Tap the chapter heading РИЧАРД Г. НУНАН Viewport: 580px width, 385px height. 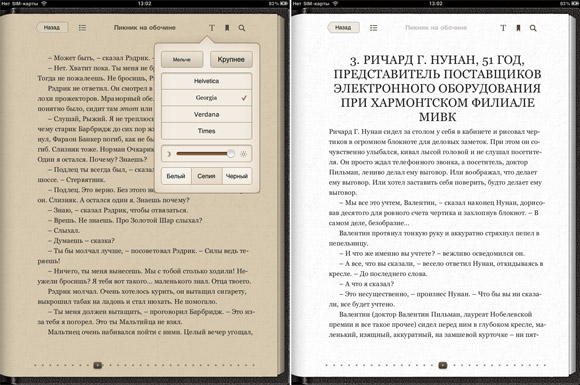pos(437,88)
